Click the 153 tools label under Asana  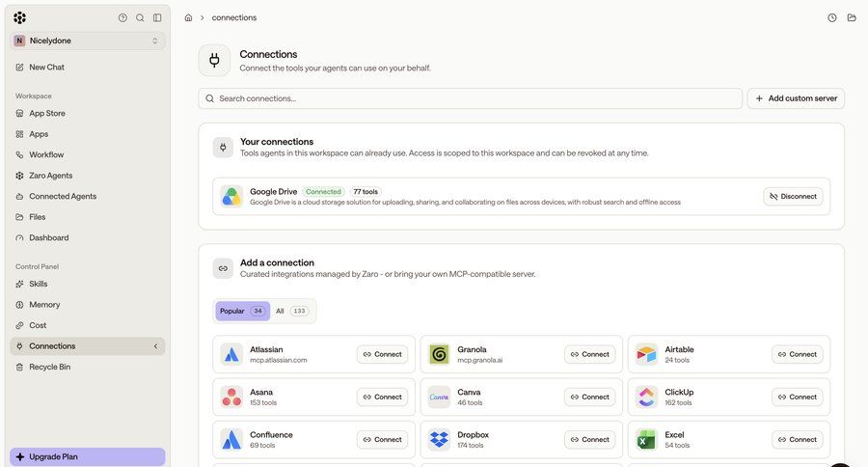click(263, 402)
